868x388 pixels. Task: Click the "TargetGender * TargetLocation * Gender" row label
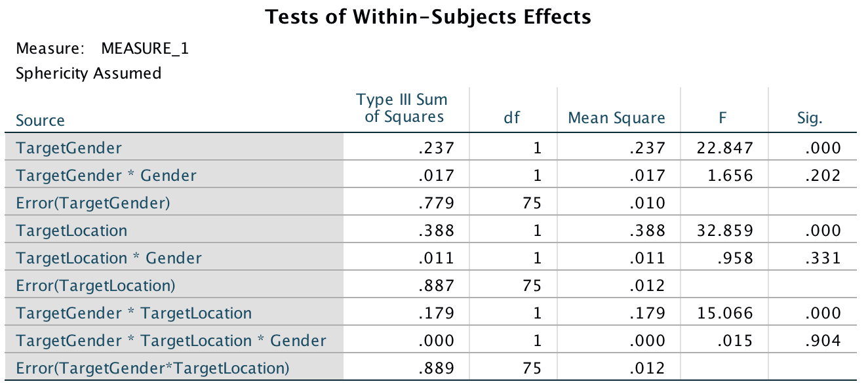pyautogui.click(x=171, y=341)
